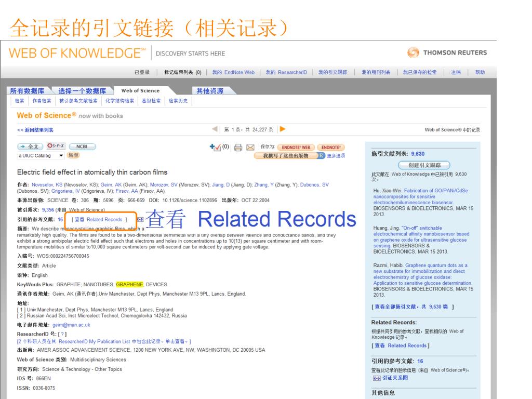Image resolution: width=532 pixels, height=399 pixels.
Task: Open 高级检索 advanced search
Action: (x=151, y=101)
